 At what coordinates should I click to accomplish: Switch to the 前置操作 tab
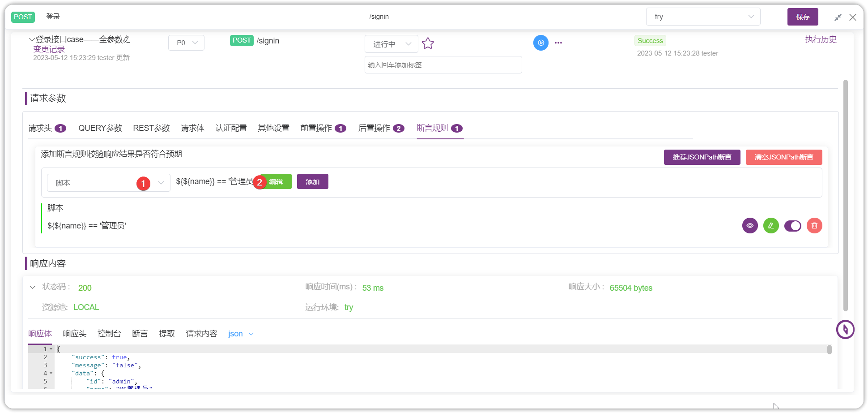pyautogui.click(x=323, y=129)
